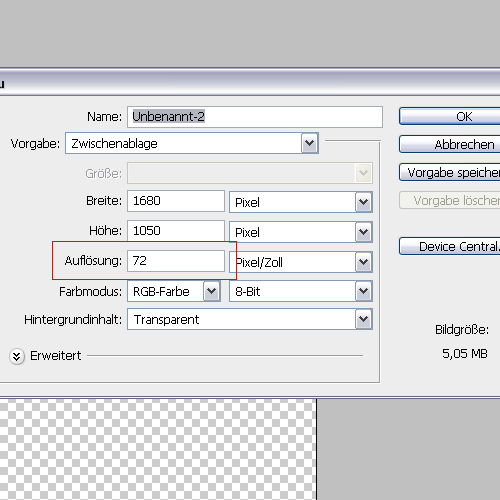Click the Erweitert label text
Screen dimensions: 500x500
55,356
